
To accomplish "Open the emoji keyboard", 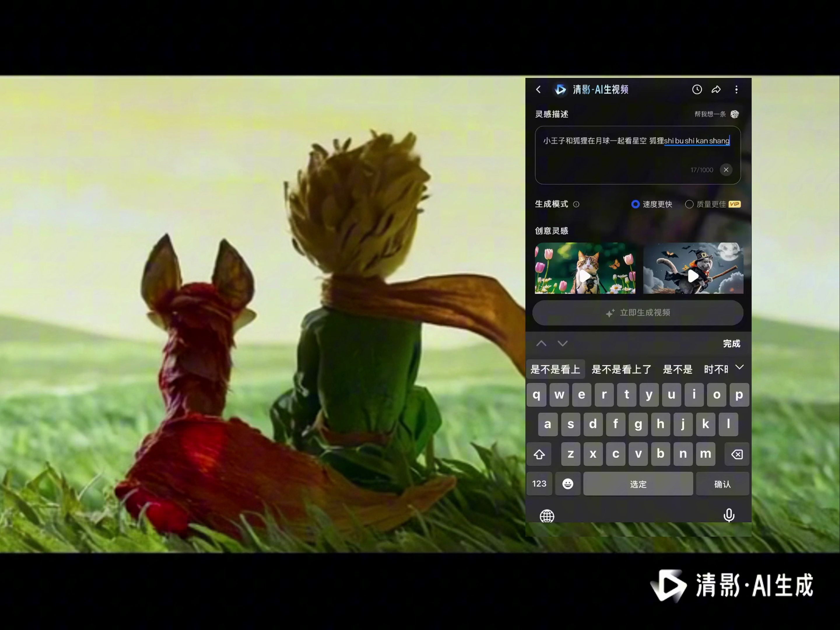I will (x=568, y=484).
